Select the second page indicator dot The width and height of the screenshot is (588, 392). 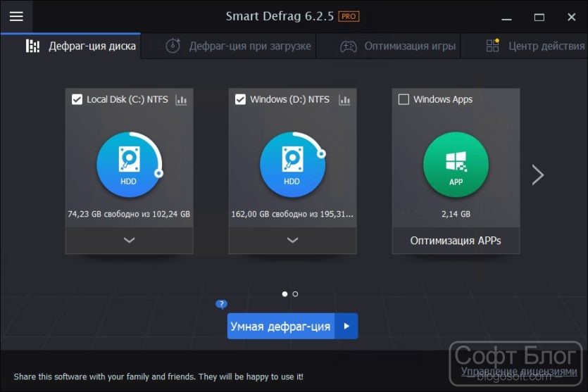tap(295, 293)
